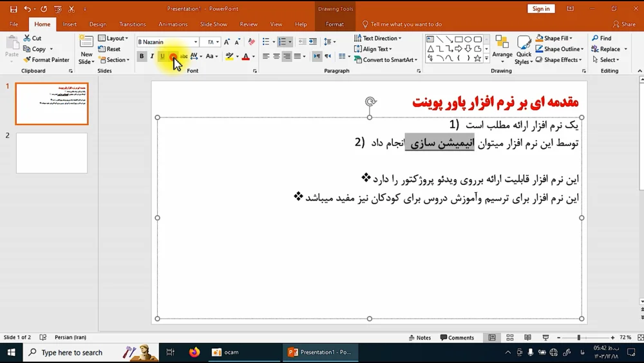This screenshot has width=644, height=363.
Task: Switch to the Insert tab
Action: (70, 25)
